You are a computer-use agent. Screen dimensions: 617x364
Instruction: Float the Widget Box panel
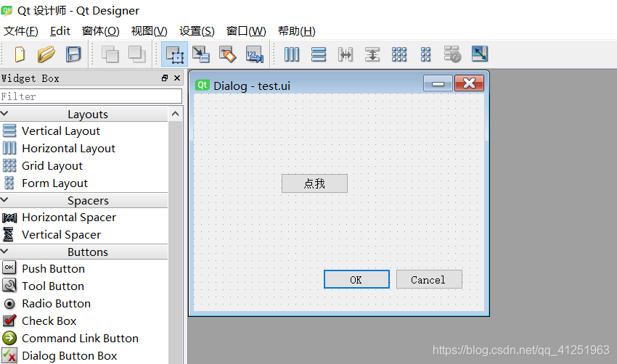[x=165, y=78]
